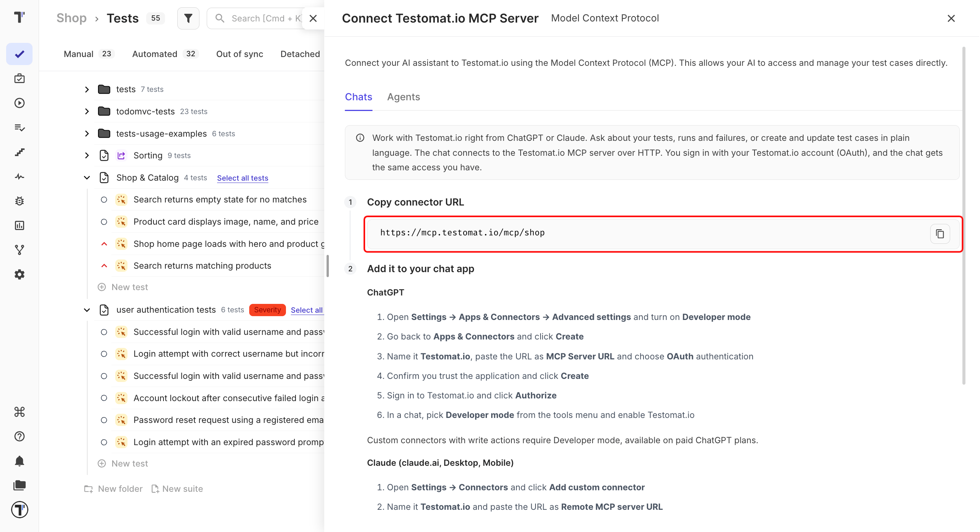Expand the 'Sorting' suite chevron
Image resolution: width=980 pixels, height=532 pixels.
[87, 155]
